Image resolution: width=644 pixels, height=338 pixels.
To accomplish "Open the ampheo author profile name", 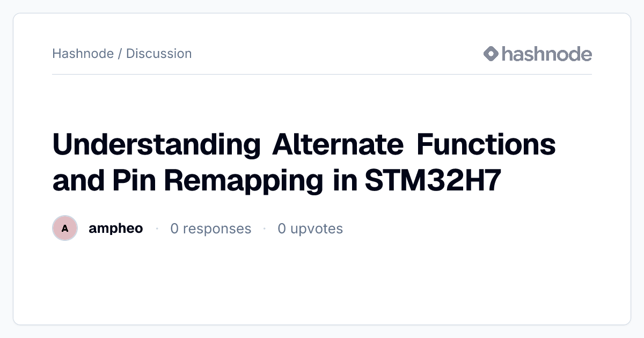I will [x=116, y=229].
